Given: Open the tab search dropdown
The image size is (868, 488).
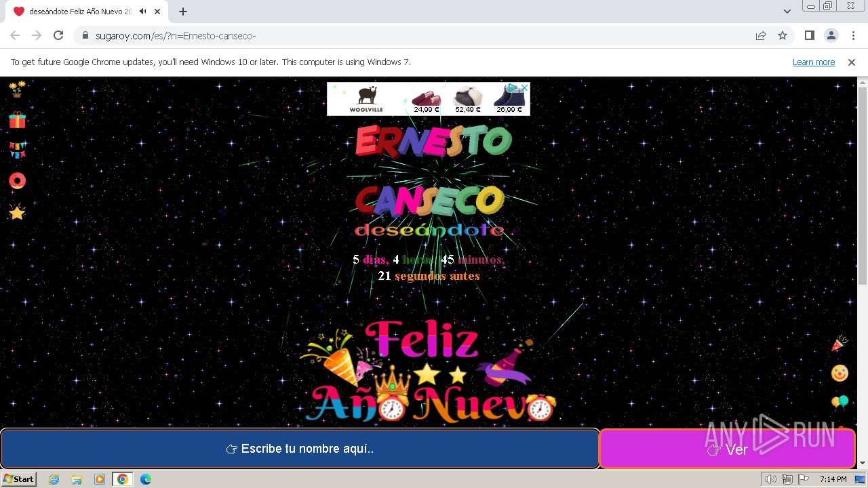Looking at the screenshot, I should coord(787,12).
